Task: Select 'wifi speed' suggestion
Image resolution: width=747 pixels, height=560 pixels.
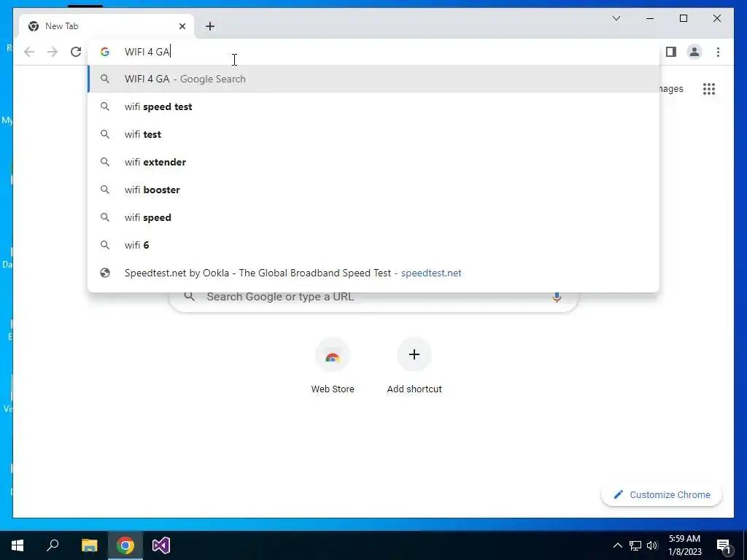Action: [373, 217]
